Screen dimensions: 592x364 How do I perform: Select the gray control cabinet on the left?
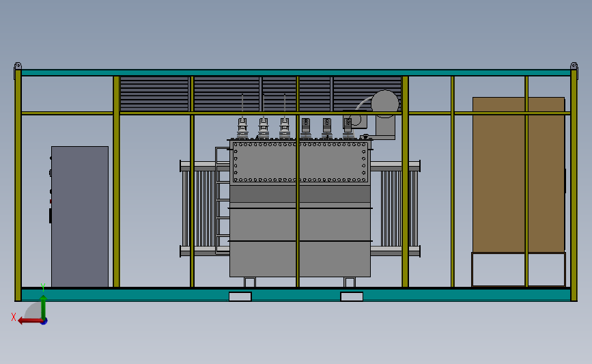[80, 216]
